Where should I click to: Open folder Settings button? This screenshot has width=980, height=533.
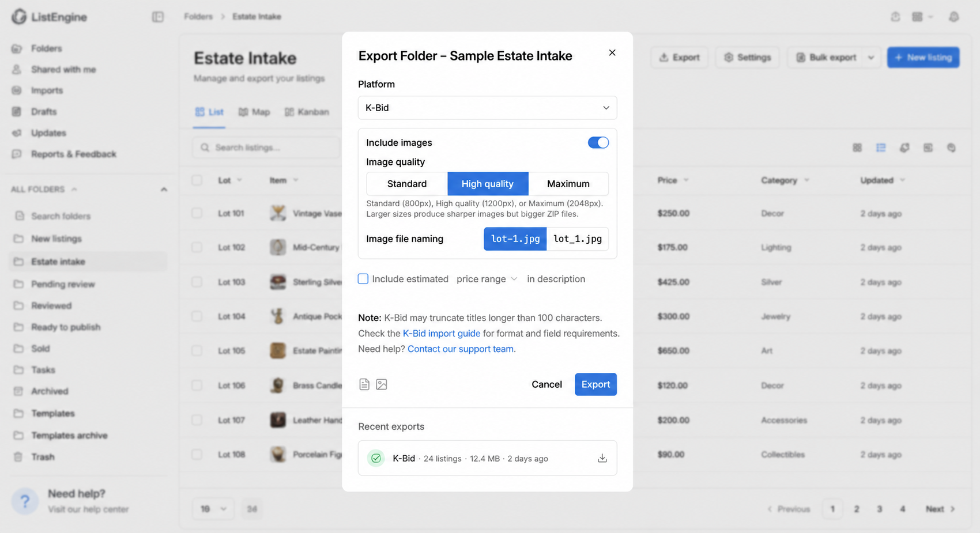coord(747,58)
